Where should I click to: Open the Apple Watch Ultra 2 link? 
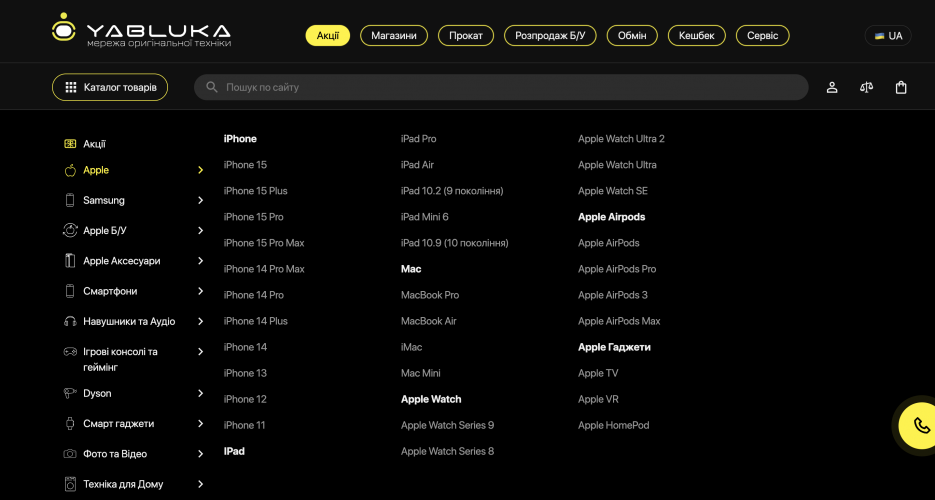621,139
